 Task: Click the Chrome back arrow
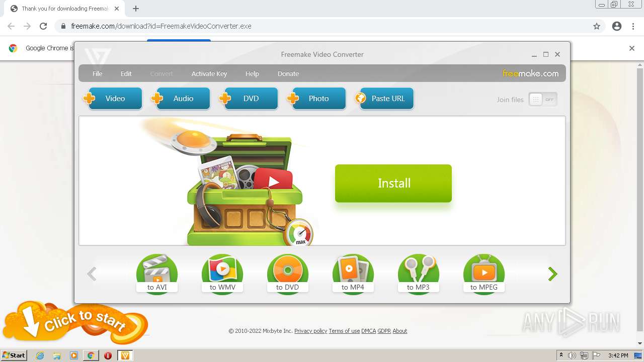pos(11,26)
